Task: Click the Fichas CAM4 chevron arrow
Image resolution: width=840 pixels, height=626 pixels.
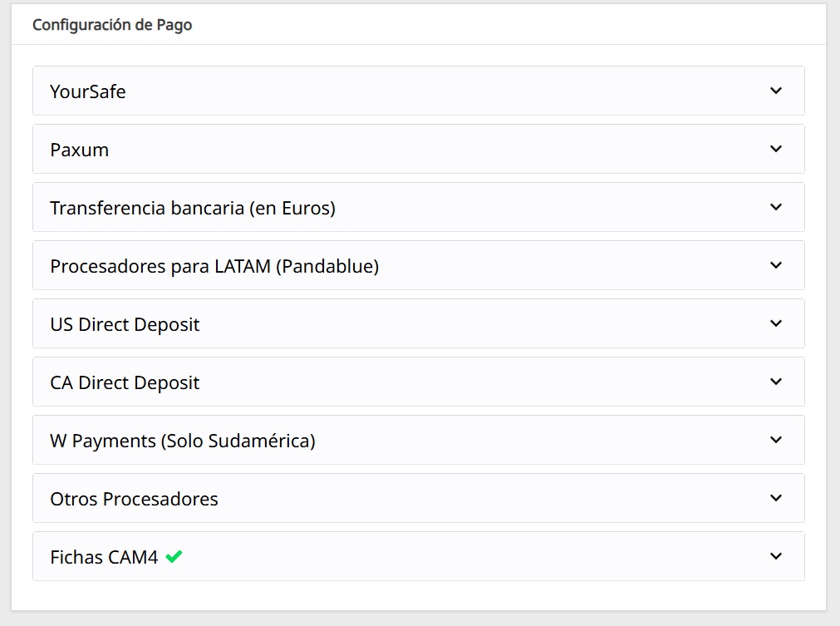Action: pyautogui.click(x=776, y=556)
